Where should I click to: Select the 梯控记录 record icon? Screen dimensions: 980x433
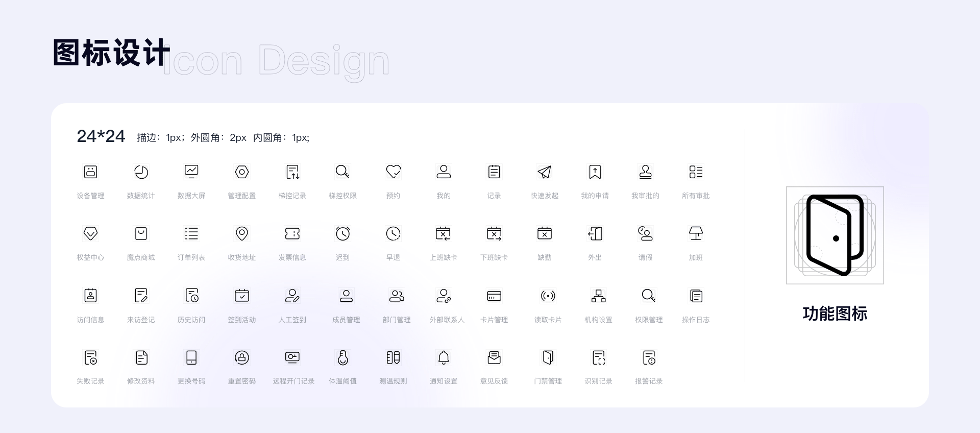pyautogui.click(x=292, y=172)
